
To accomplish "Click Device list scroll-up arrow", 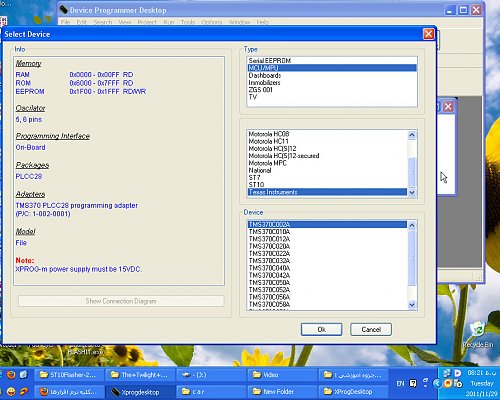I will tap(412, 226).
